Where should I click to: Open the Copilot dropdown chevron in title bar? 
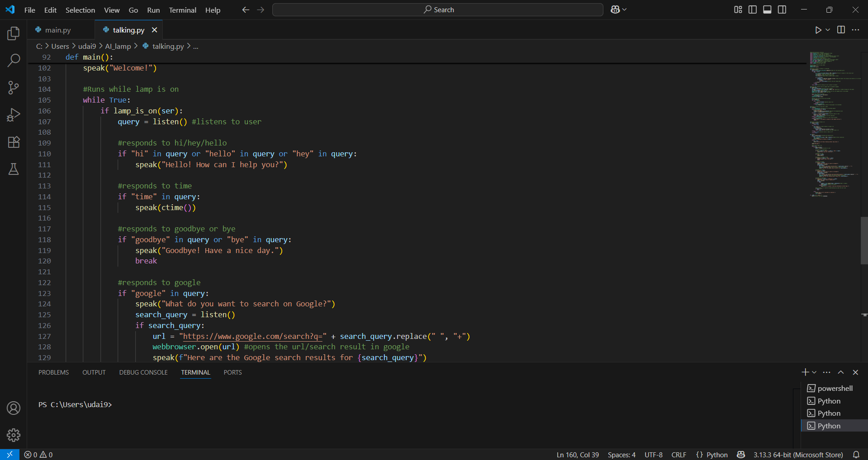(x=625, y=9)
